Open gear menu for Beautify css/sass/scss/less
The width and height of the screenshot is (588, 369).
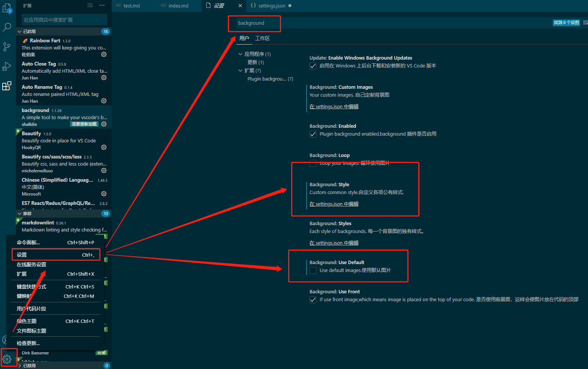coord(104,170)
